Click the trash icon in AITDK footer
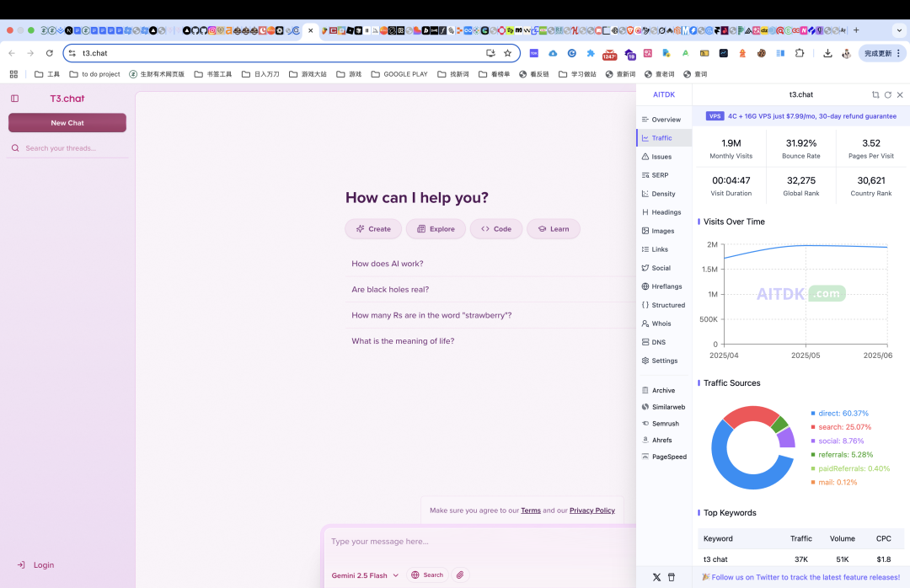Image resolution: width=910 pixels, height=588 pixels. [x=672, y=578]
